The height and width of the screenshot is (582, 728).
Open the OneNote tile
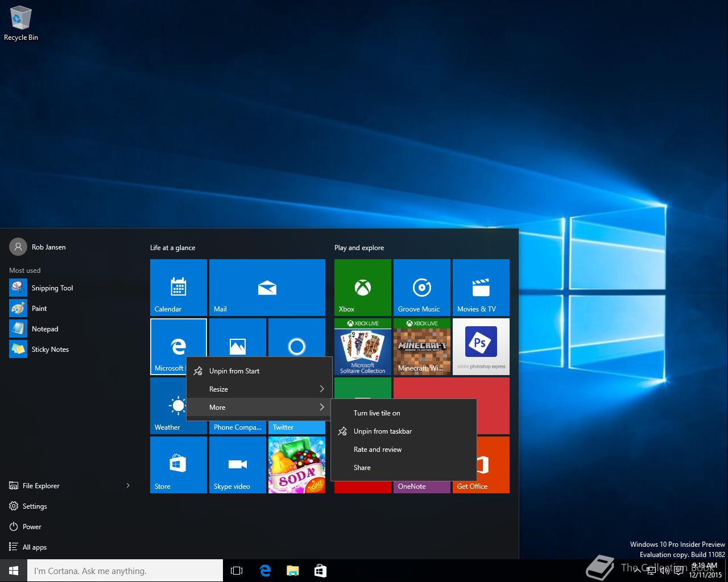422,487
